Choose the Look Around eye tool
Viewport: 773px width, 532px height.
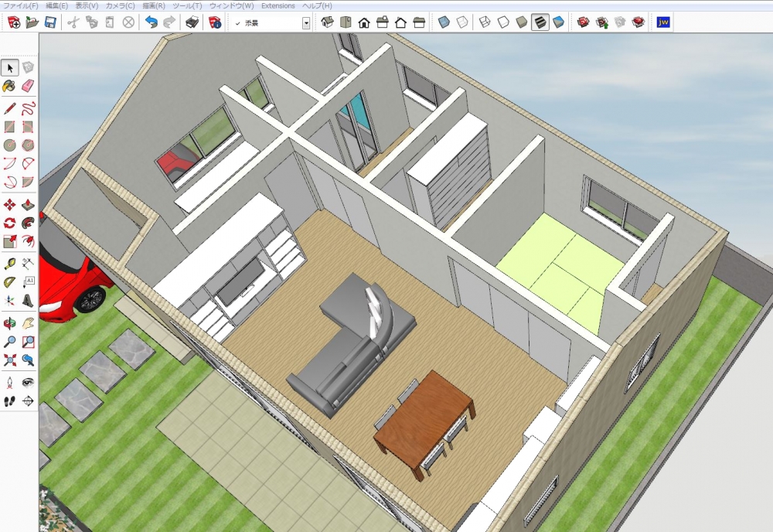28,383
